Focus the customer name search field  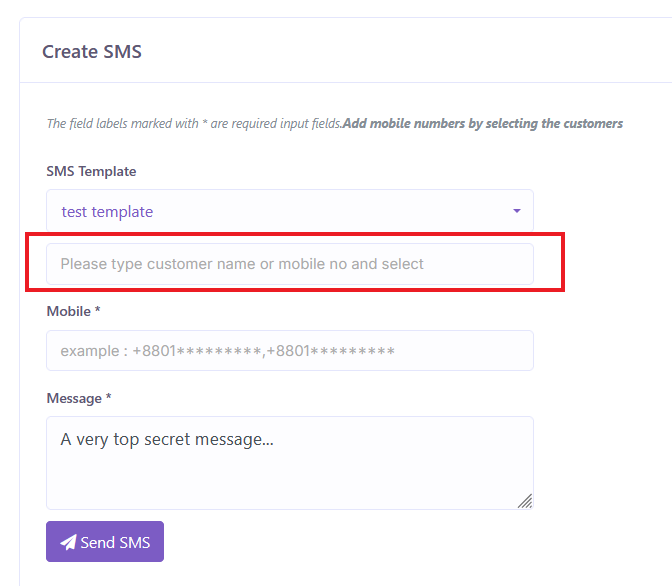pyautogui.click(x=289, y=264)
